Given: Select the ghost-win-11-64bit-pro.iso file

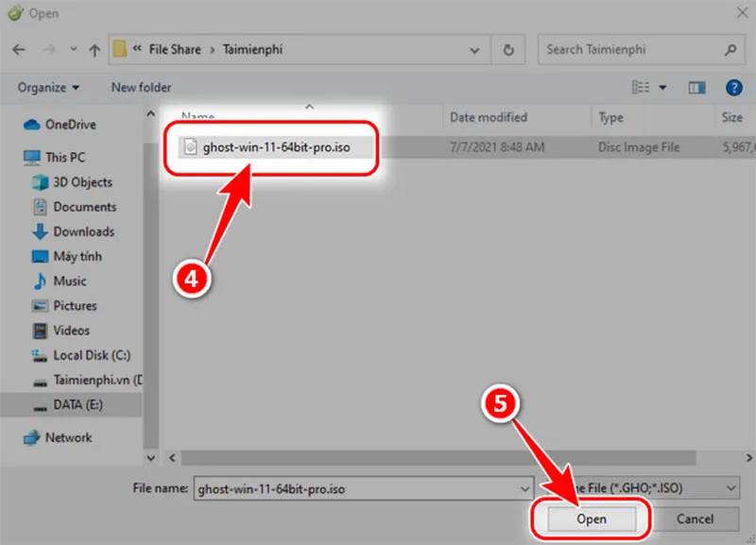Looking at the screenshot, I should tap(276, 147).
